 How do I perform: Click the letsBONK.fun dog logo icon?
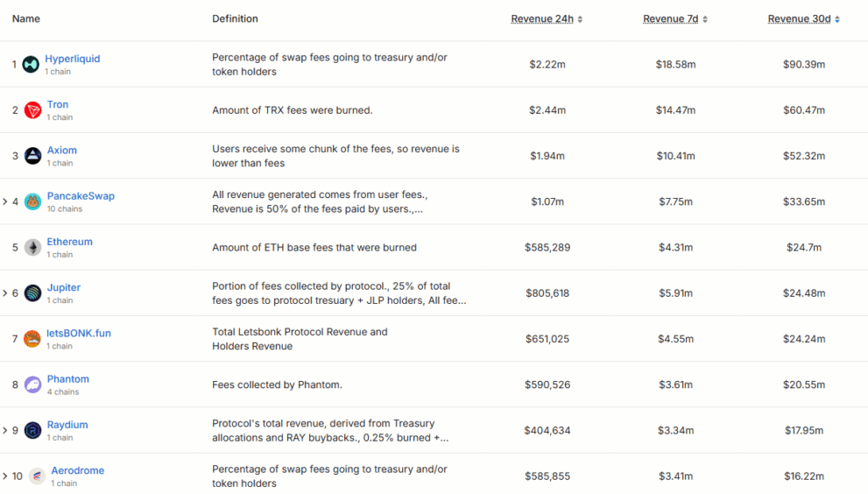click(32, 338)
